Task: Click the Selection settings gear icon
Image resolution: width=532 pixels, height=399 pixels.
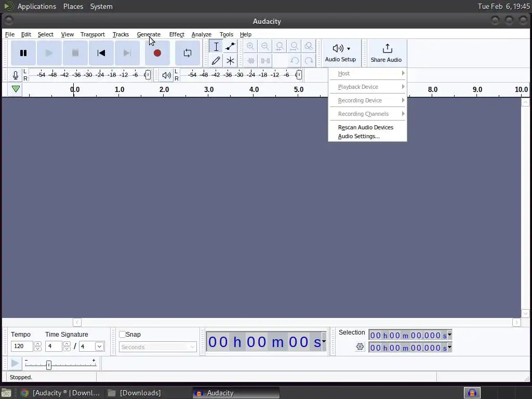Action: tap(360, 347)
